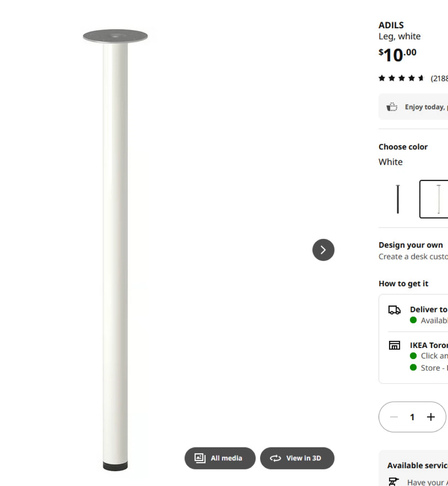Select the black ADILS leg color option
The width and height of the screenshot is (448, 486).
pyautogui.click(x=398, y=199)
